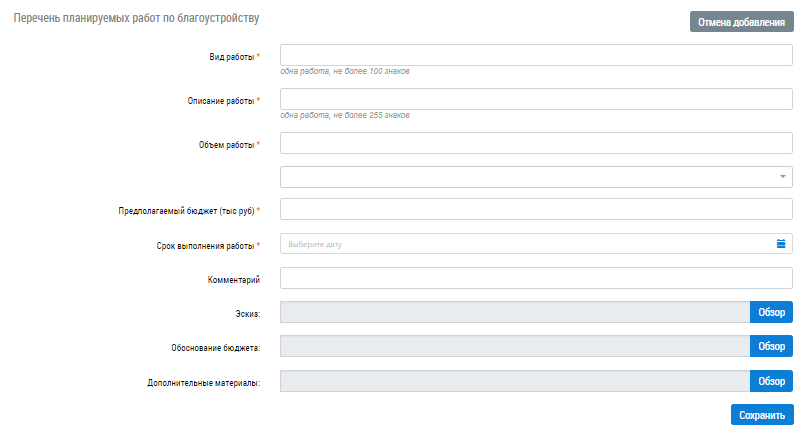
Task: Click the Предполагаемый бюджет input field
Action: point(536,210)
